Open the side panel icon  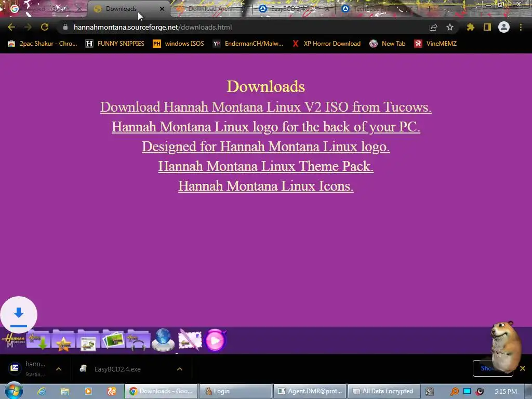click(x=487, y=27)
